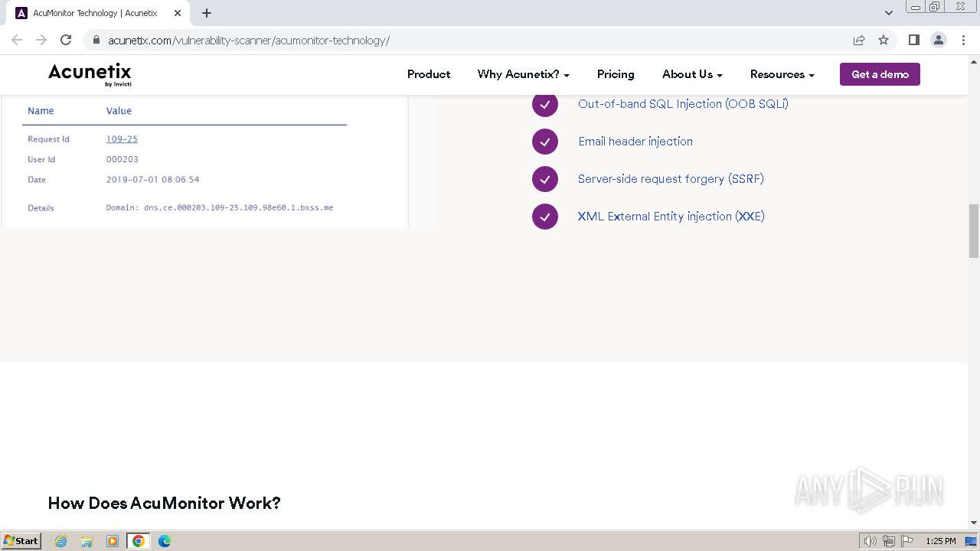Click the network tray icon
This screenshot has height=551, width=980.
[x=889, y=541]
